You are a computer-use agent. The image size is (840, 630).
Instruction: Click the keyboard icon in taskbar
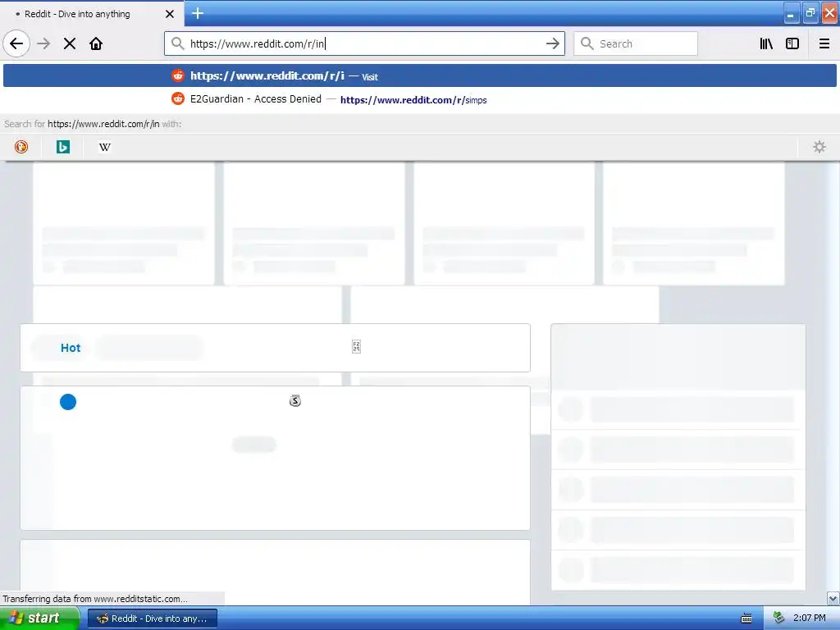point(746,619)
